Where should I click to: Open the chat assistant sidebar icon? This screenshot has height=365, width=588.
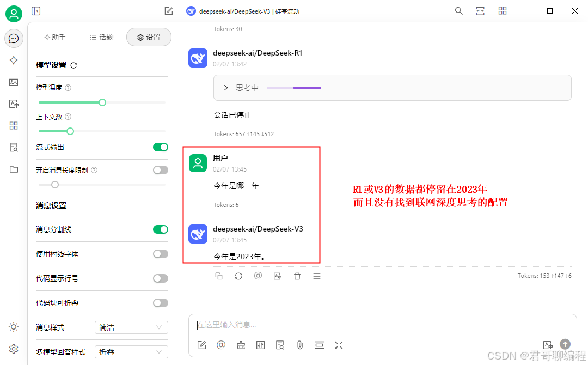[x=14, y=38]
